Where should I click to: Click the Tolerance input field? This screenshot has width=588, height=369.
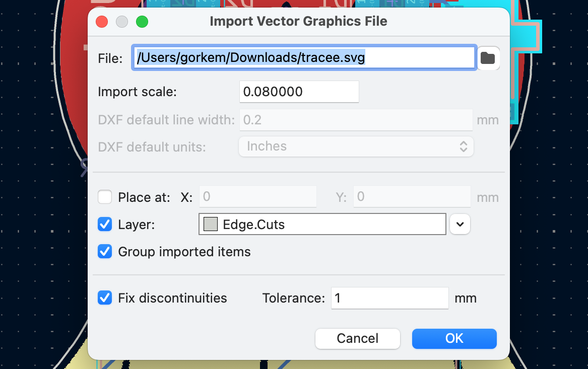(389, 298)
